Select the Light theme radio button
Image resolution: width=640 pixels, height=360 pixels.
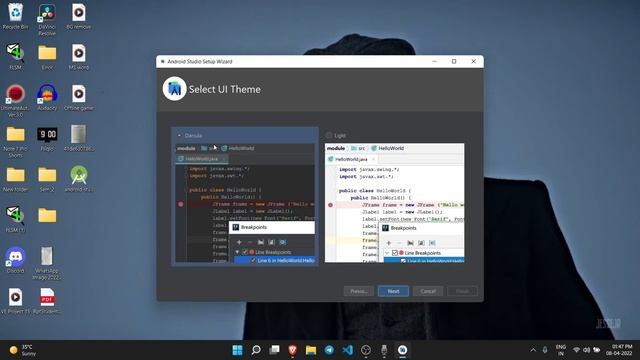[x=329, y=135]
